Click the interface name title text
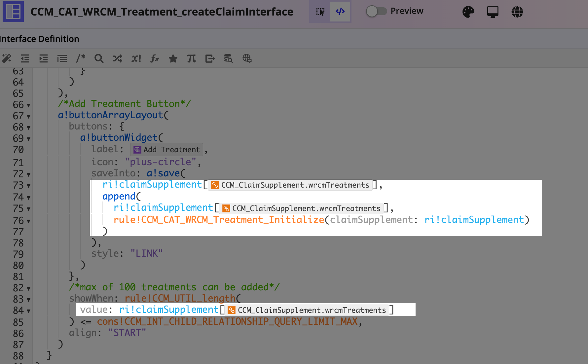The image size is (588, 364). click(162, 12)
